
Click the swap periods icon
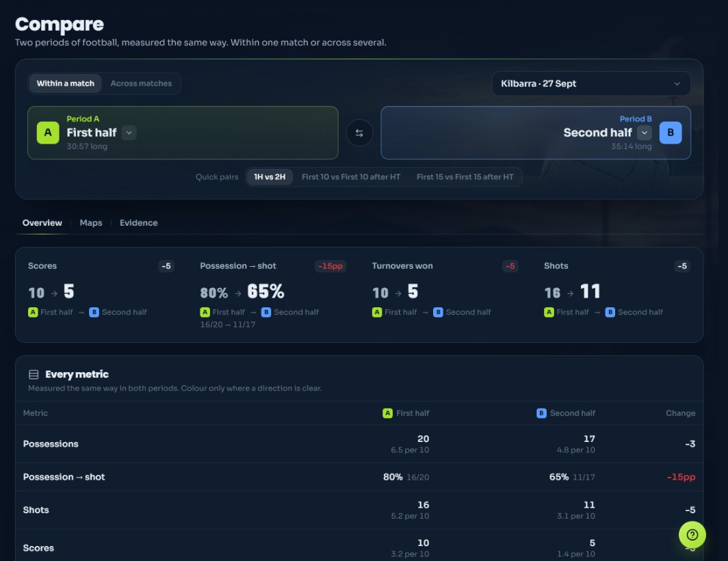(359, 133)
